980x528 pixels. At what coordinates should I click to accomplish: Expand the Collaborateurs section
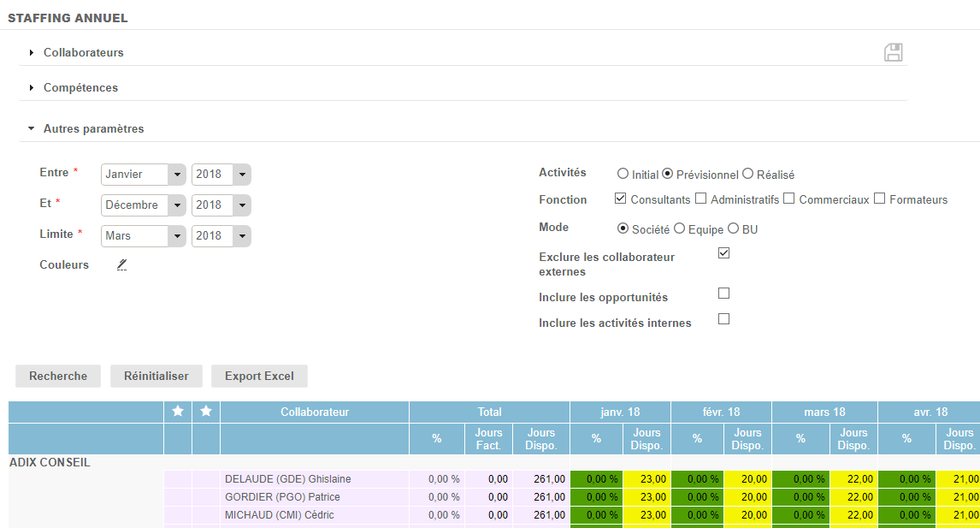[84, 53]
